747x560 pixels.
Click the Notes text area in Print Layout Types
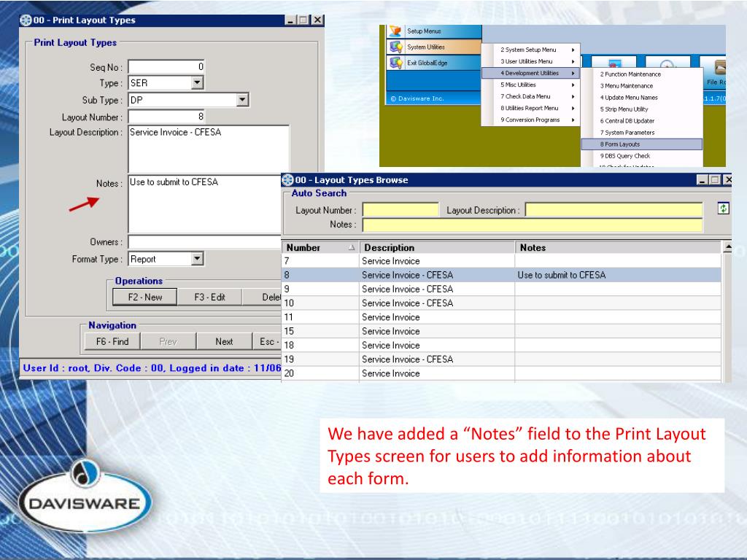205,204
